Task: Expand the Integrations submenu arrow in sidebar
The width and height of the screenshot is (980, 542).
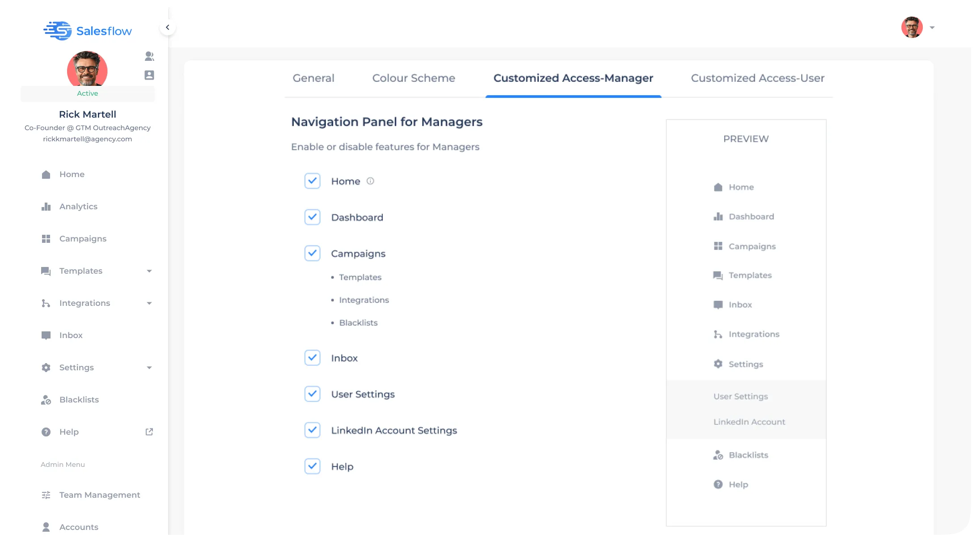Action: pyautogui.click(x=149, y=303)
